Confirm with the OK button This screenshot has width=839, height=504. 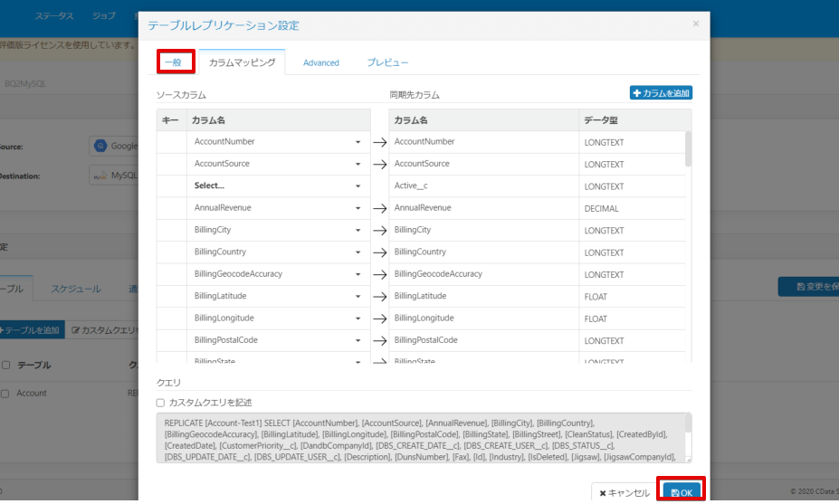682,492
